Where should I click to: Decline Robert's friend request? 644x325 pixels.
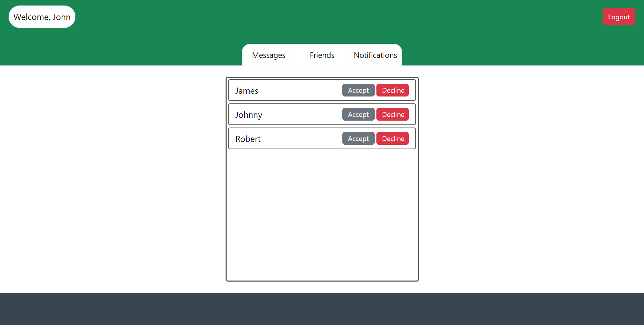[392, 138]
